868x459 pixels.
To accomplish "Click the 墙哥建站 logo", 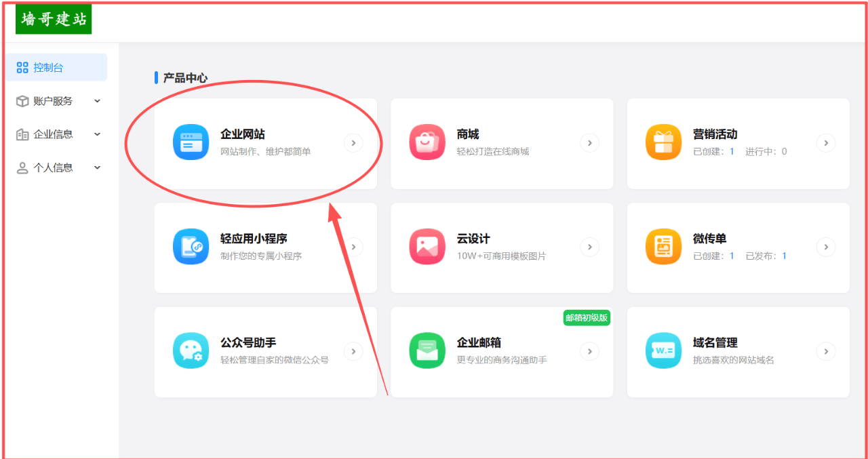I will click(x=54, y=20).
